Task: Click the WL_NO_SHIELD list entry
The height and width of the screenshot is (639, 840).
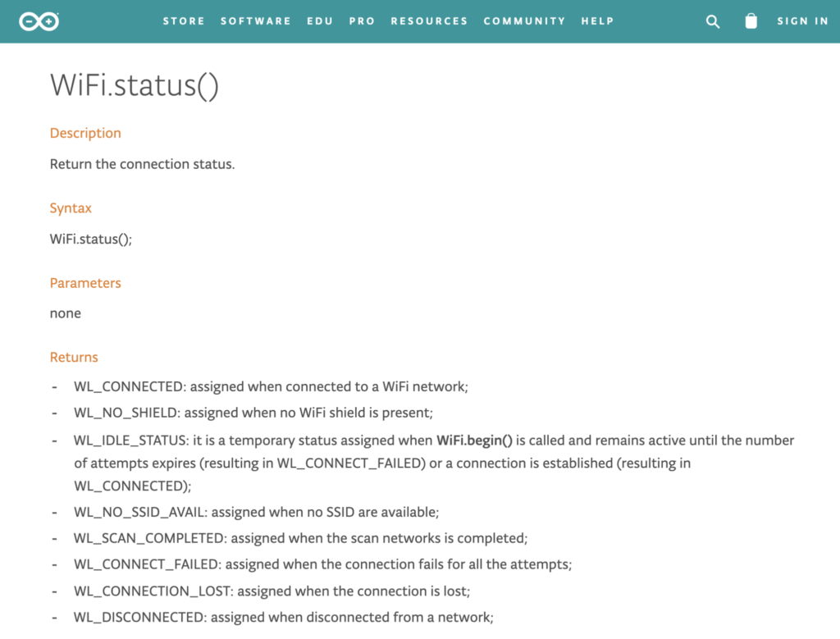Action: click(253, 413)
